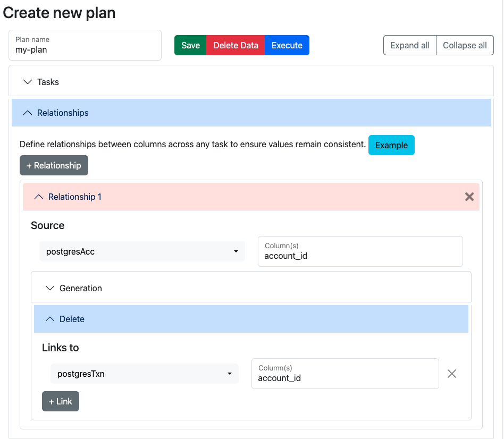Edit the Plan name field

[85, 49]
